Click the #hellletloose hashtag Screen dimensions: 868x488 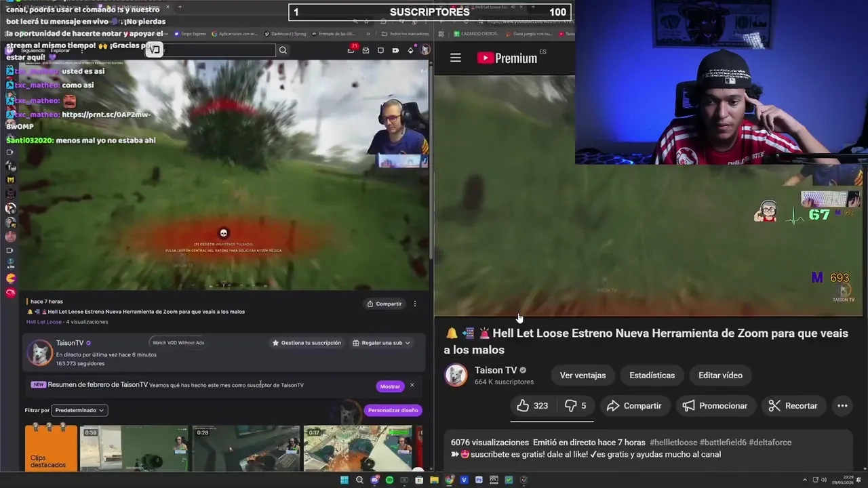(673, 443)
